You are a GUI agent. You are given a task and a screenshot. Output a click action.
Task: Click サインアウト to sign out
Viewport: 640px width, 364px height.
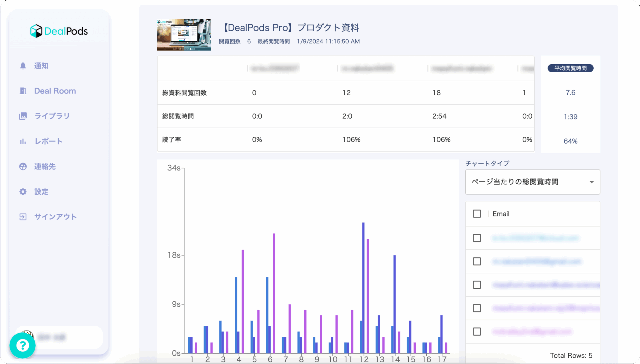55,217
